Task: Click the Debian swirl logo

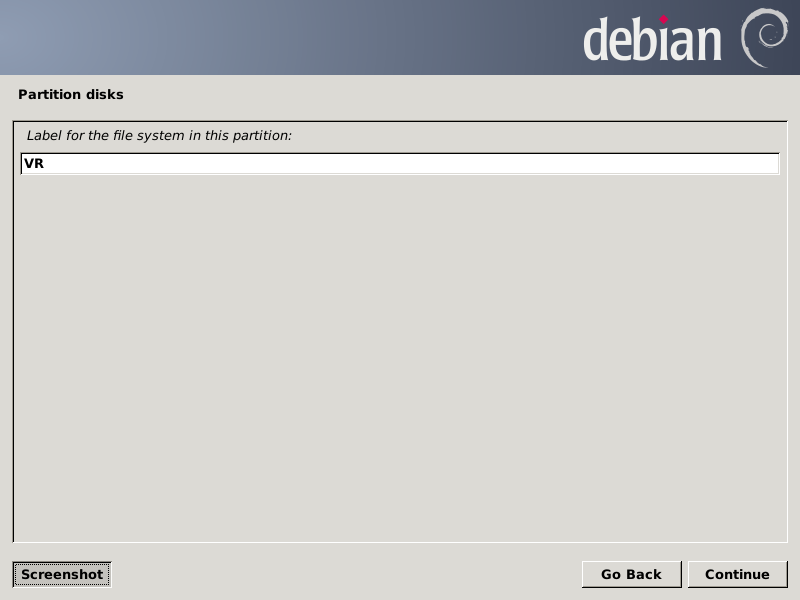Action: tap(764, 38)
